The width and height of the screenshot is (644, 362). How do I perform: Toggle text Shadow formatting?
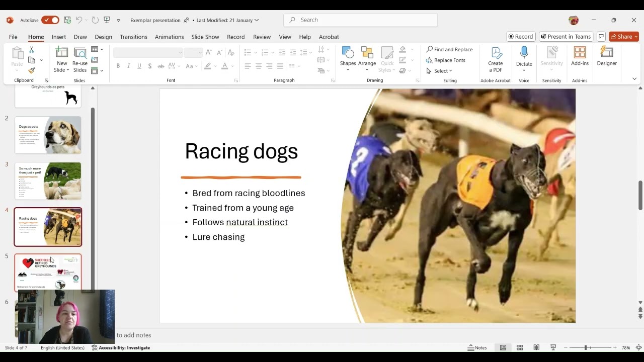click(x=150, y=66)
